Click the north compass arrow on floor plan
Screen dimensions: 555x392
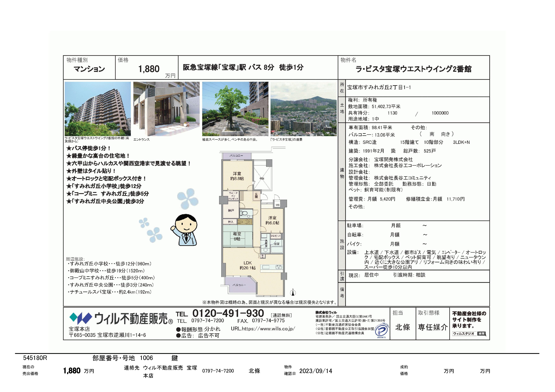293,293
